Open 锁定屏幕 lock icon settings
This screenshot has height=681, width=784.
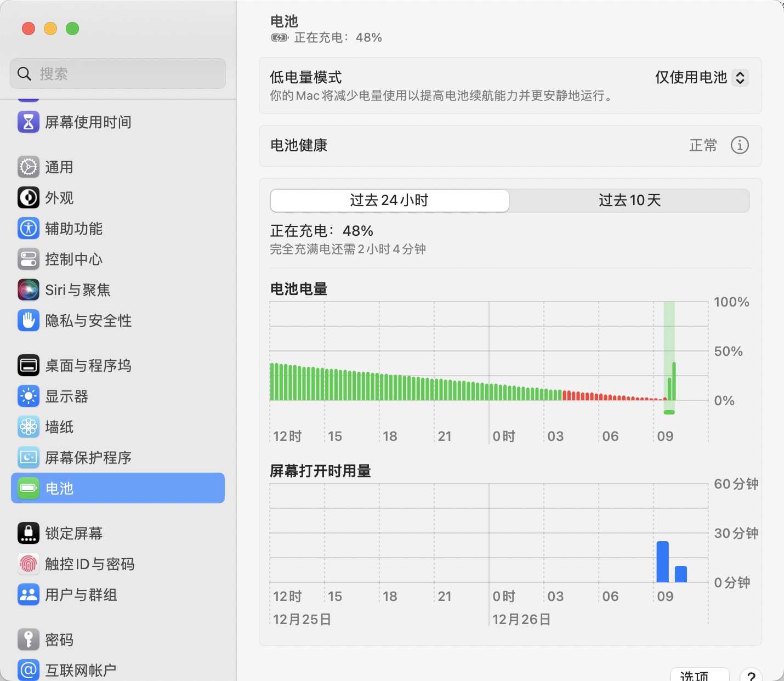29,534
